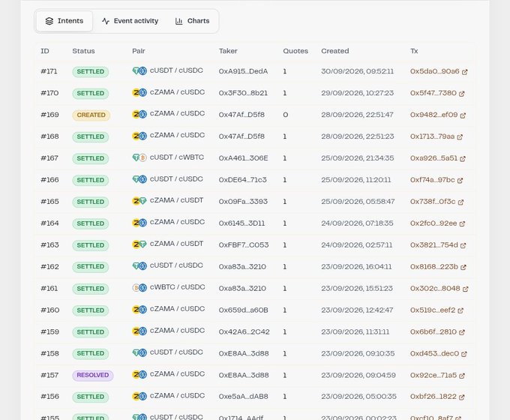Open transaction link 0x5da0…90a6
The height and width of the screenshot is (420, 510).
tap(434, 71)
